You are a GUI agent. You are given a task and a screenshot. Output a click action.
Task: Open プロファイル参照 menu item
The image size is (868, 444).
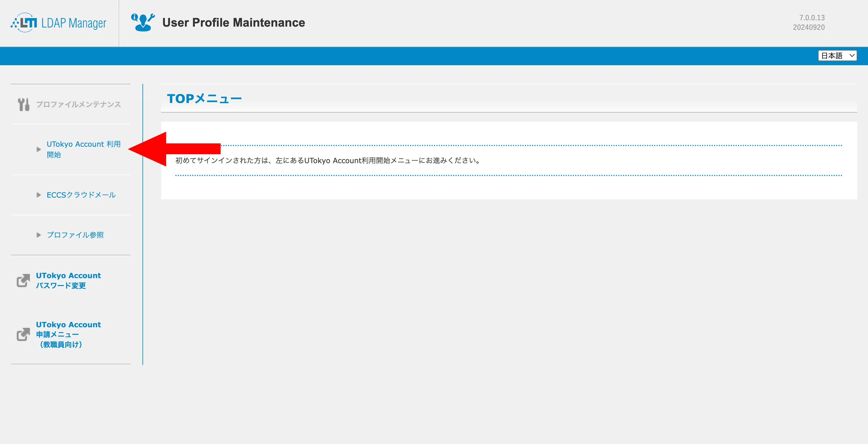click(75, 235)
